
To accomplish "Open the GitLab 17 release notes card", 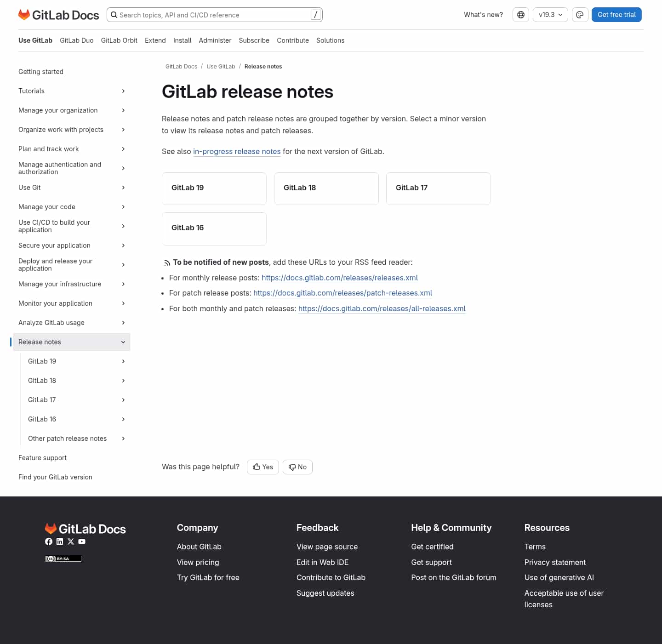I will tap(439, 188).
